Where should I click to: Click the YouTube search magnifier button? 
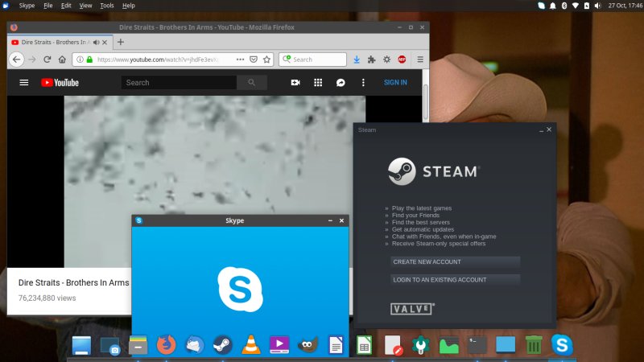(x=252, y=83)
